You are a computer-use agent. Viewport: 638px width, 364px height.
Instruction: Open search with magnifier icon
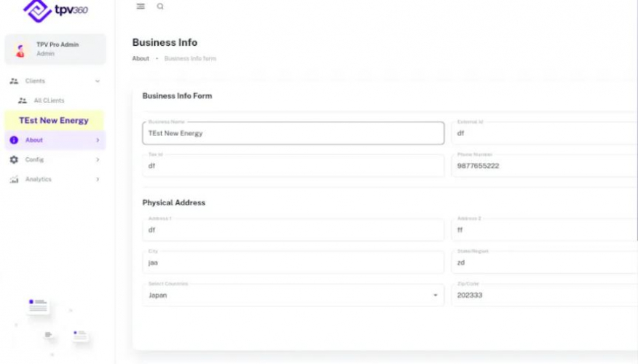point(160,7)
